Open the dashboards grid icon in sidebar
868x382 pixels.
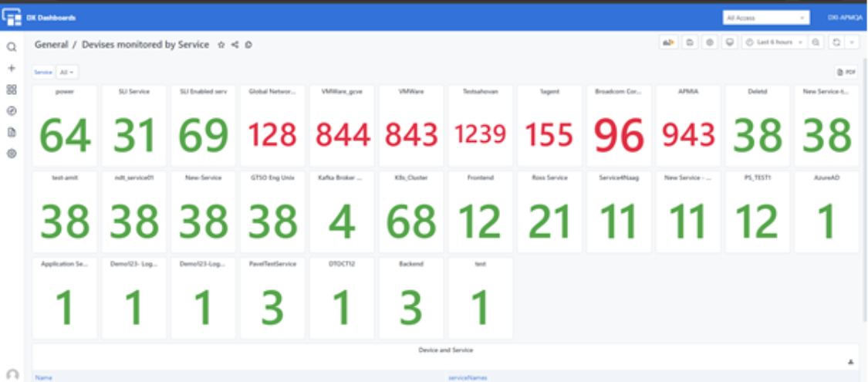coord(12,90)
